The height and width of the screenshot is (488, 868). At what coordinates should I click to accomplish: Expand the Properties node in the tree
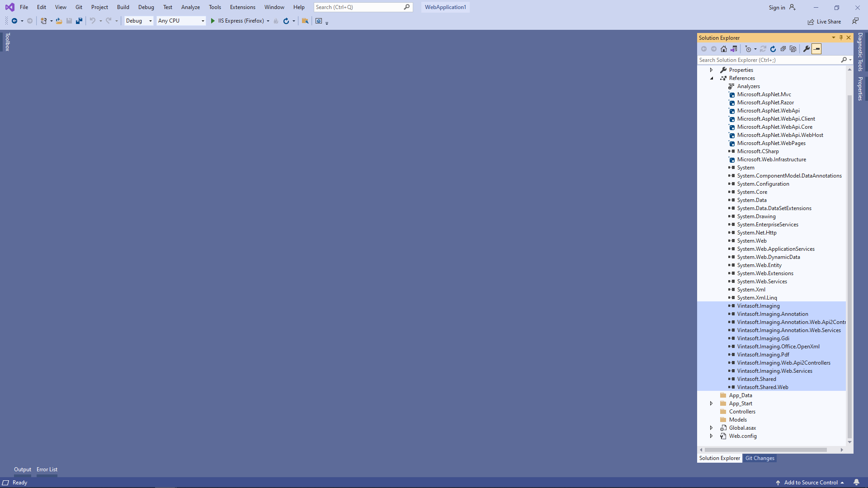tap(712, 70)
